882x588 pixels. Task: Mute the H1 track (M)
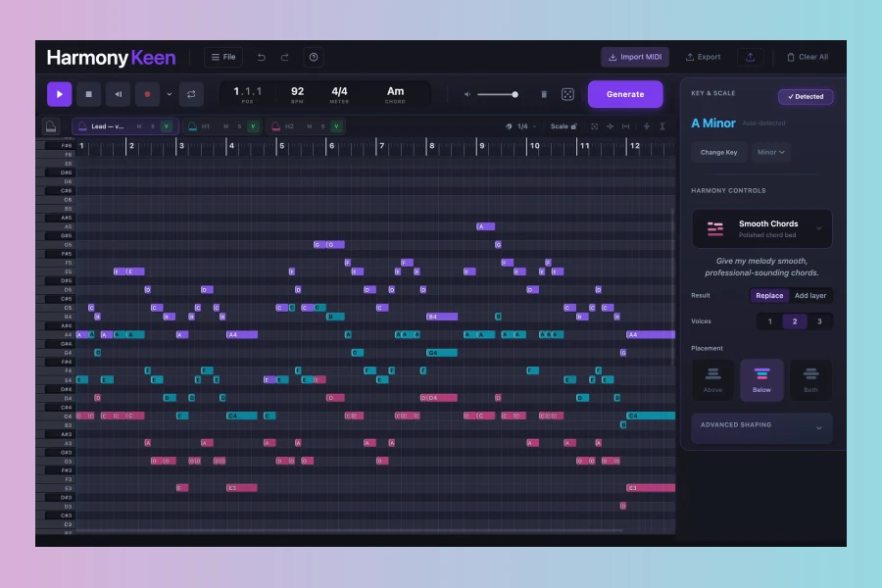(x=226, y=126)
